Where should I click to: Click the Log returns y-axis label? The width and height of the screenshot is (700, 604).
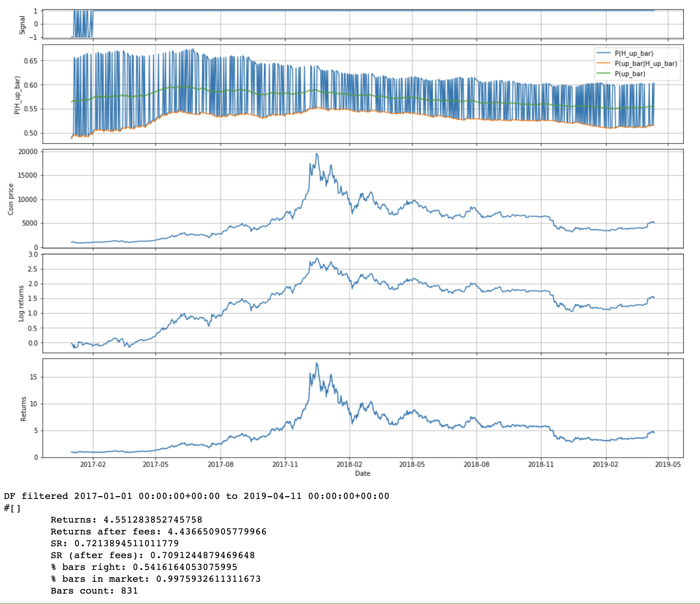pyautogui.click(x=21, y=303)
